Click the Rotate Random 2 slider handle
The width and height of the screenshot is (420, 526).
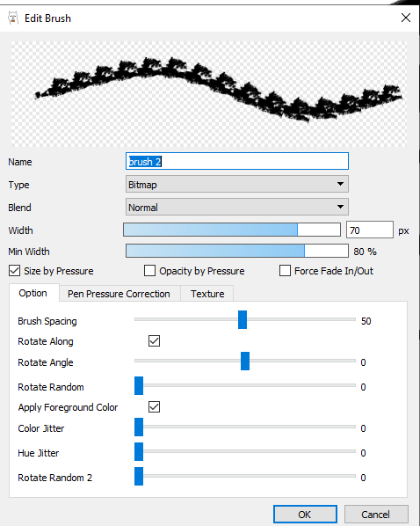coord(139,477)
